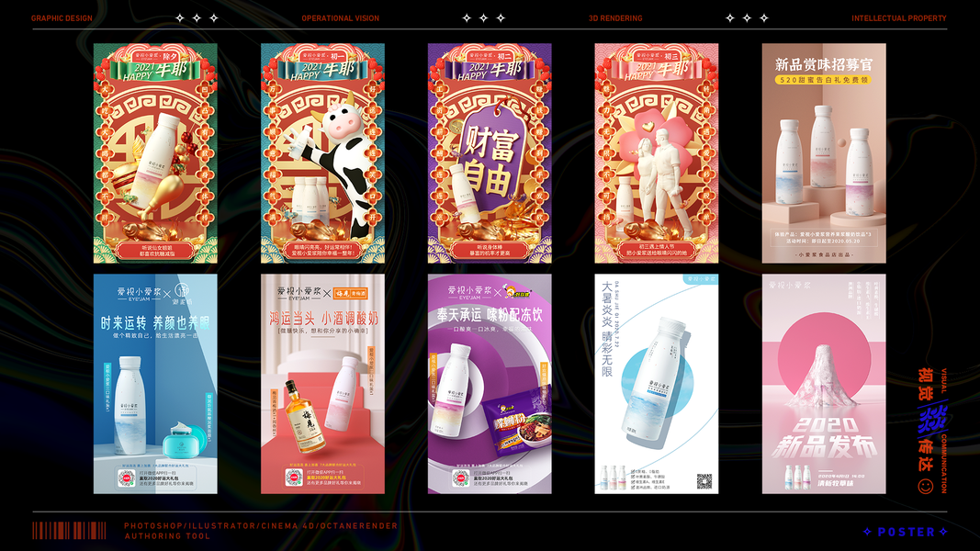The image size is (980, 551).
Task: Open the pink 2020 新品发布 poster
Action: pos(824,384)
